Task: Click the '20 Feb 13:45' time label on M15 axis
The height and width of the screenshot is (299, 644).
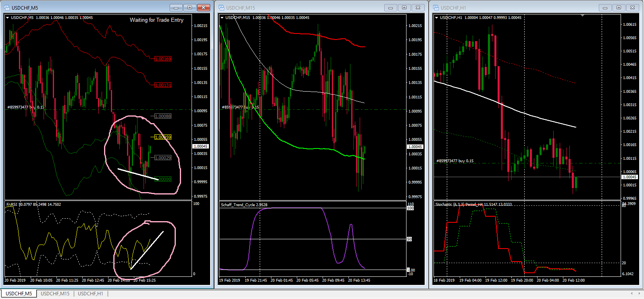Action: tap(359, 280)
